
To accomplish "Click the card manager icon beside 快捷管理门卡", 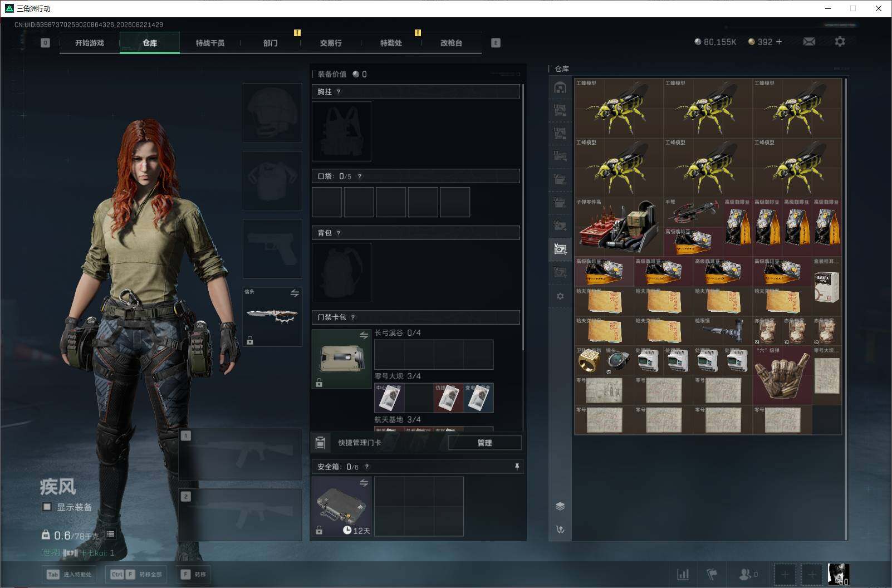I will [320, 443].
